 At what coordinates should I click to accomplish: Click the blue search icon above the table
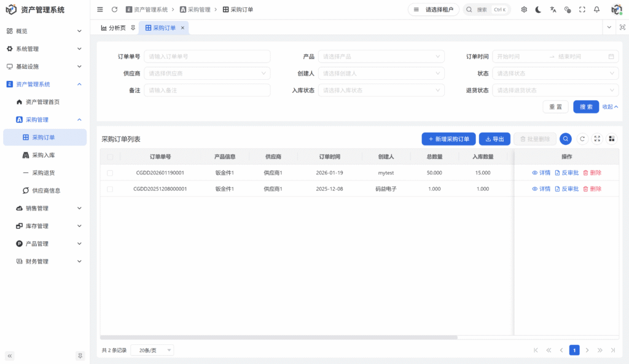(565, 139)
